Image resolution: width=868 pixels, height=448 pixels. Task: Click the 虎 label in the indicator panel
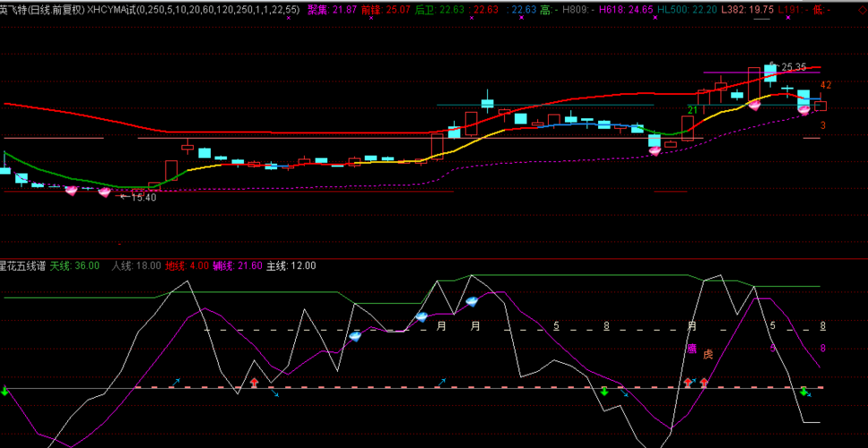point(707,355)
